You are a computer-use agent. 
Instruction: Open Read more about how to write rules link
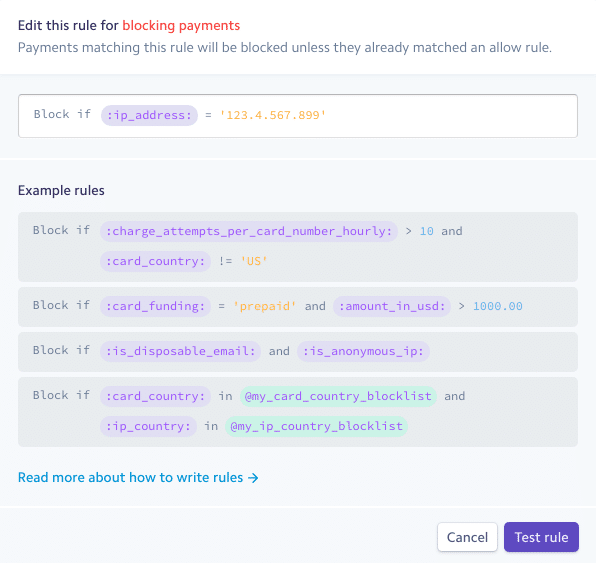click(x=138, y=477)
